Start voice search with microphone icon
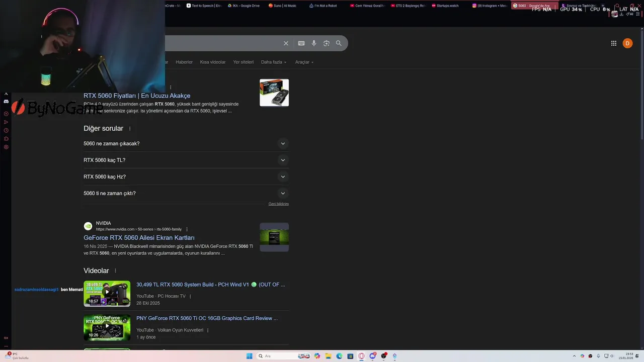Viewport: 644px width, 362px height. (x=314, y=43)
